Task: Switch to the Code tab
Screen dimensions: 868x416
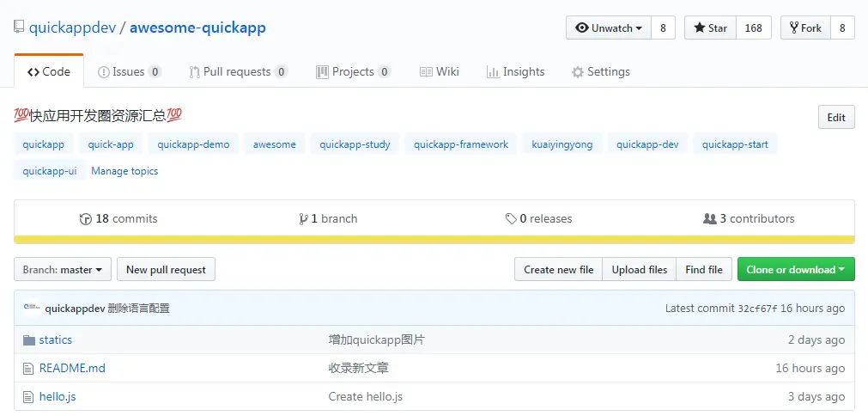Action: pos(49,71)
